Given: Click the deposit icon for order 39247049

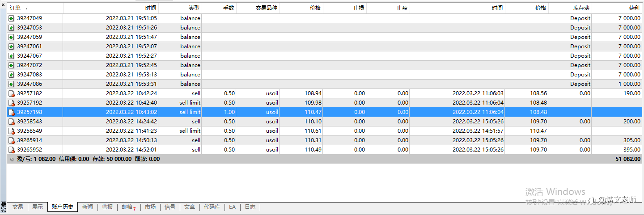Looking at the screenshot, I should click(x=11, y=18).
